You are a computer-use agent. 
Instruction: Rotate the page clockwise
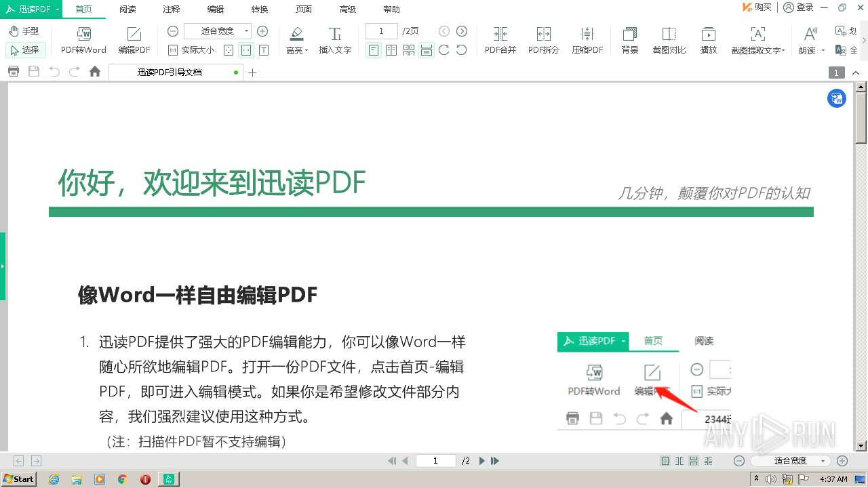pos(444,49)
